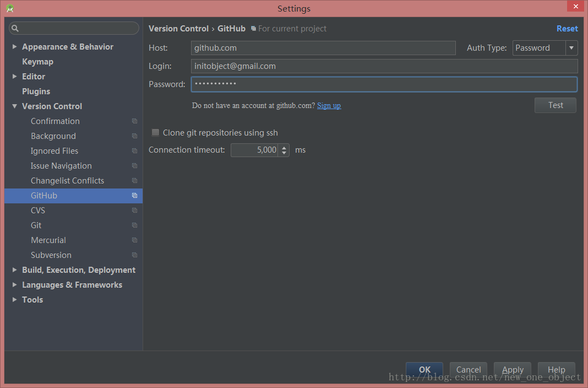
Task: Click the Connection timeout value field
Action: coord(254,150)
